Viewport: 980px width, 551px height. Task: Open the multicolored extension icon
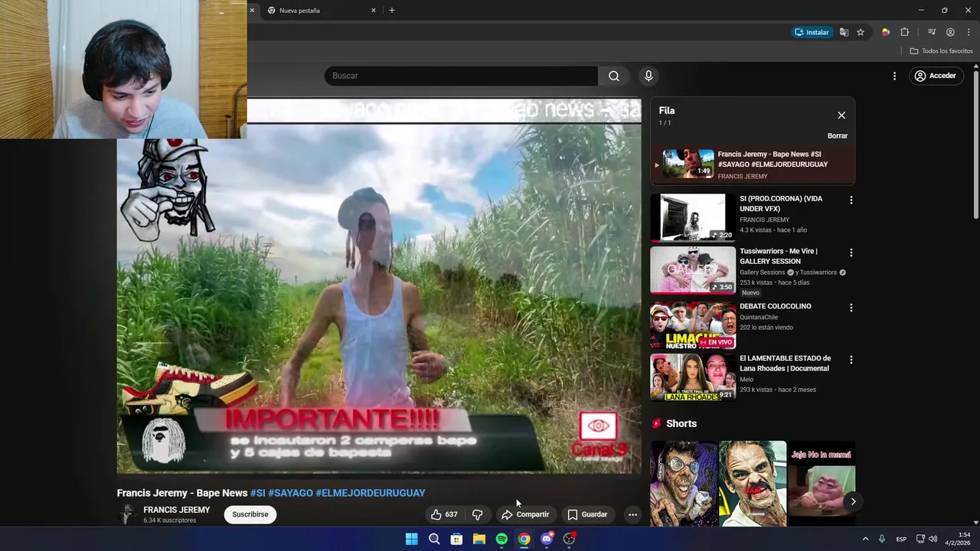(x=886, y=32)
